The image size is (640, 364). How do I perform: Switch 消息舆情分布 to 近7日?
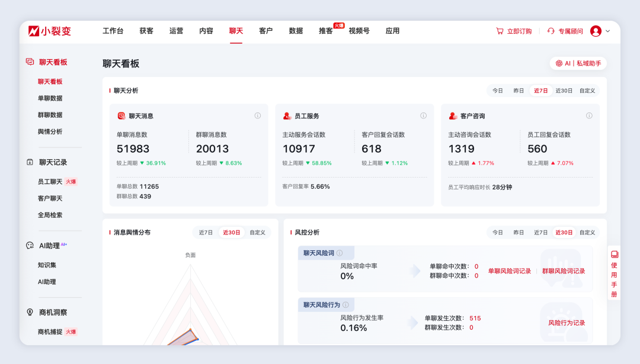[x=205, y=232]
